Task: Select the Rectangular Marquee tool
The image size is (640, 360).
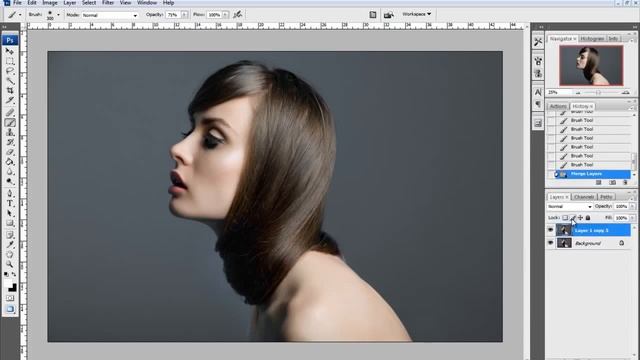Action: click(10, 61)
